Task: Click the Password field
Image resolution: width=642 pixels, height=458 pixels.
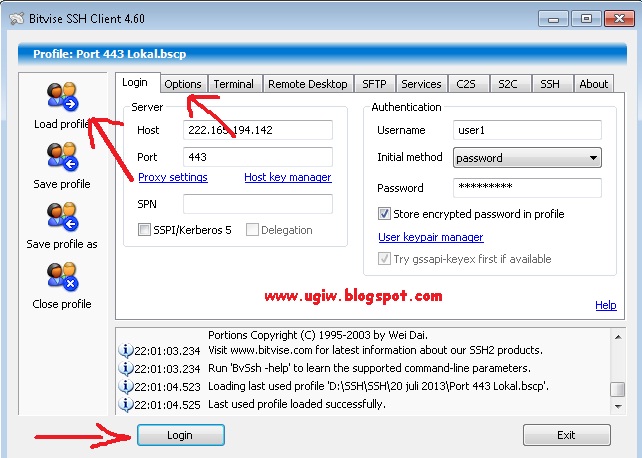Action: coord(527,188)
